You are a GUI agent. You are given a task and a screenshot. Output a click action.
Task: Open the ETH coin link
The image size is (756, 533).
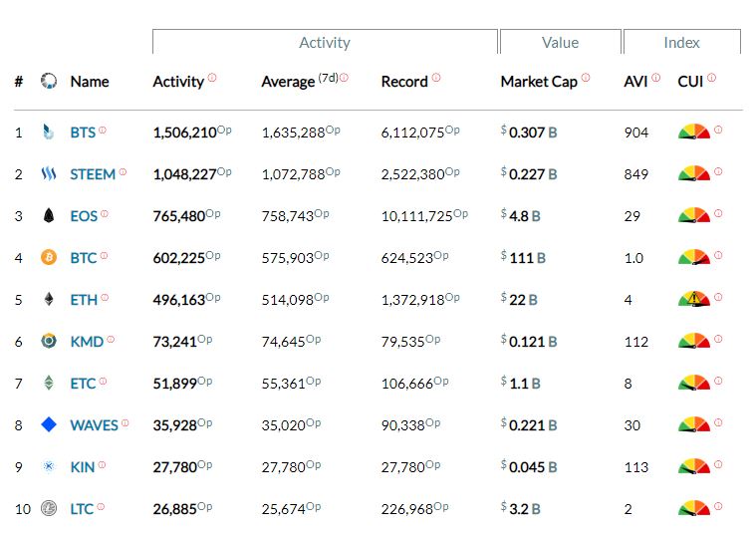[x=84, y=300]
